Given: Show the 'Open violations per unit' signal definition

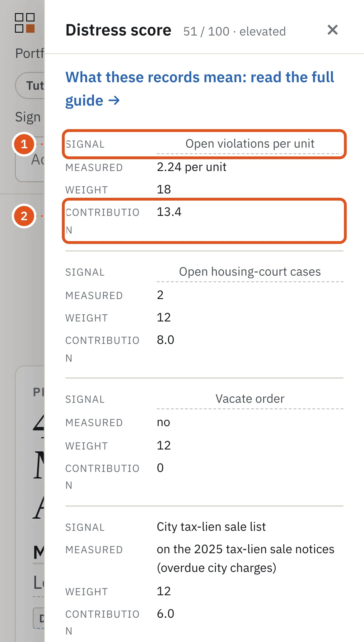Looking at the screenshot, I should (250, 144).
